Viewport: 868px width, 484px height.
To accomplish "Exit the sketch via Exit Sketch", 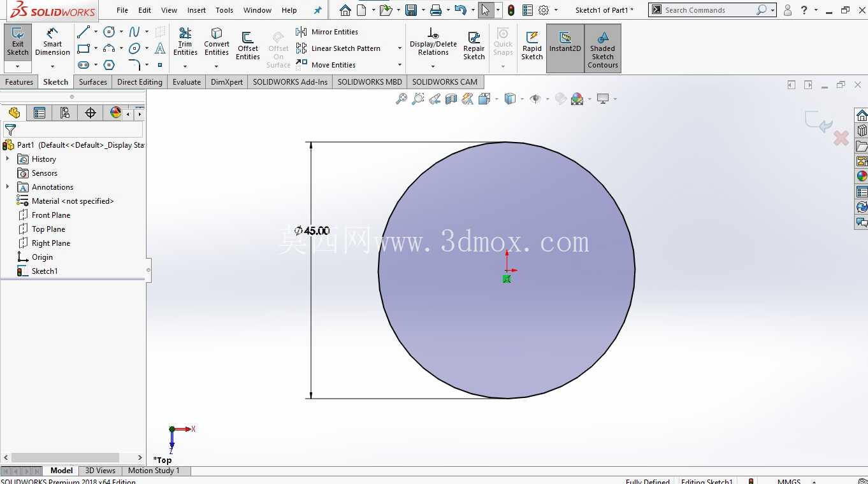I will pos(18,42).
